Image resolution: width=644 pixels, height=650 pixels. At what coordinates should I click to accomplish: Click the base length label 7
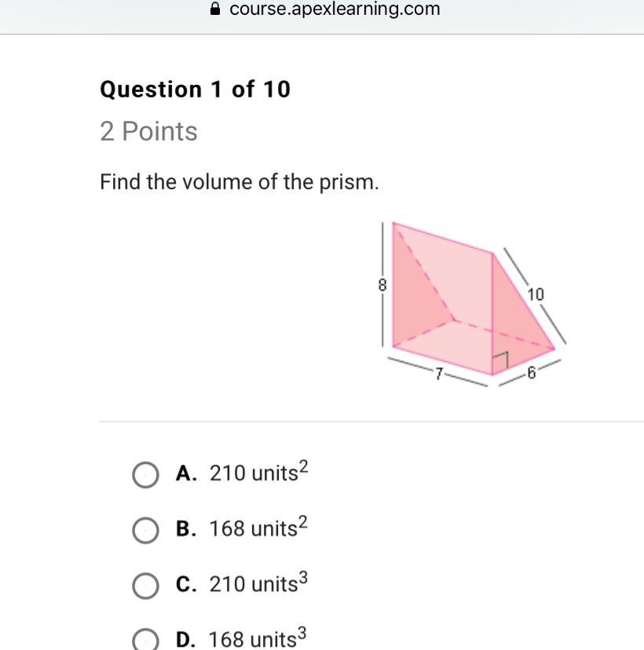coord(439,374)
